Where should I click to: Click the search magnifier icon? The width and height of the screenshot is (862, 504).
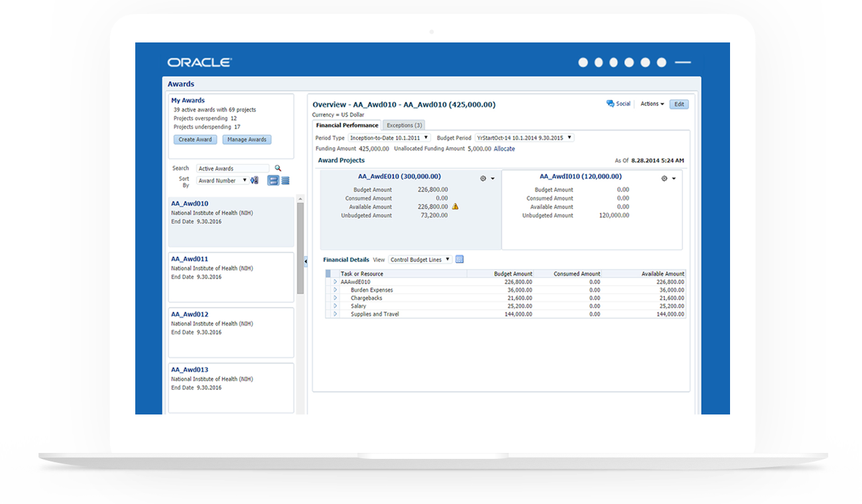pyautogui.click(x=278, y=168)
